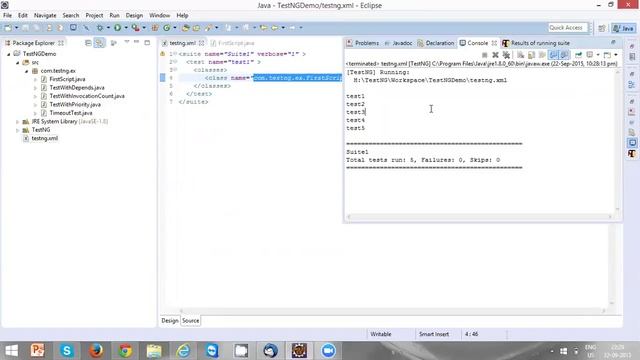Click the Run External Tools icon
The width and height of the screenshot is (640, 360).
pos(136,28)
